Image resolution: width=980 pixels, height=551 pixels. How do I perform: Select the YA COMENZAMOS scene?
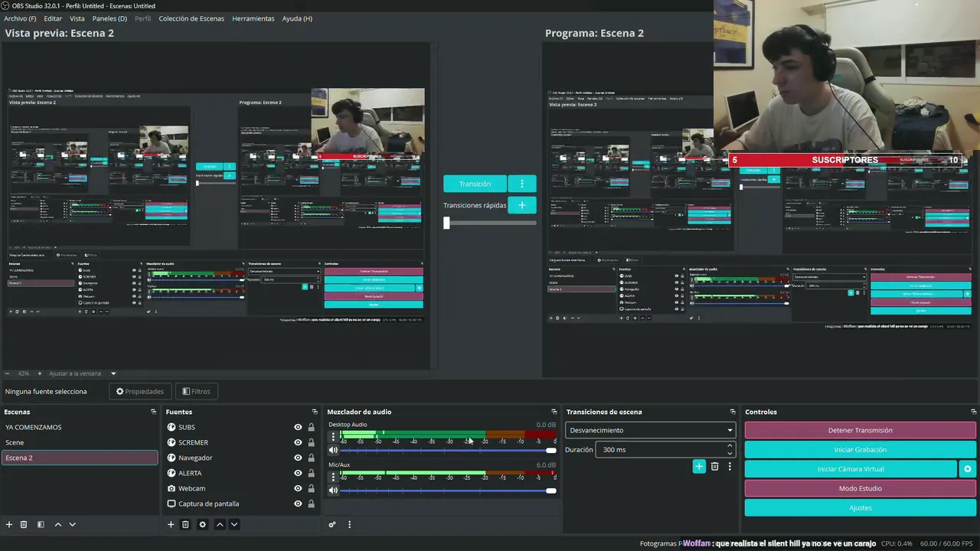[80, 427]
